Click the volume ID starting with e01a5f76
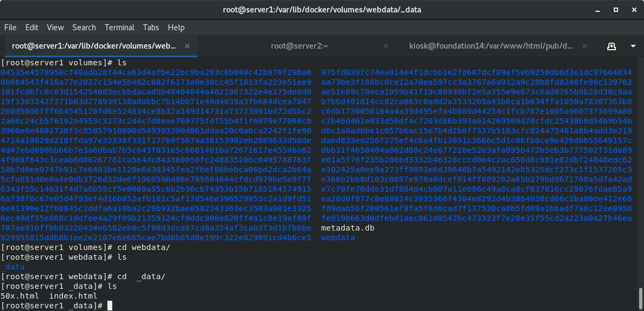This screenshot has height=311, width=644. pyautogui.click(x=477, y=160)
